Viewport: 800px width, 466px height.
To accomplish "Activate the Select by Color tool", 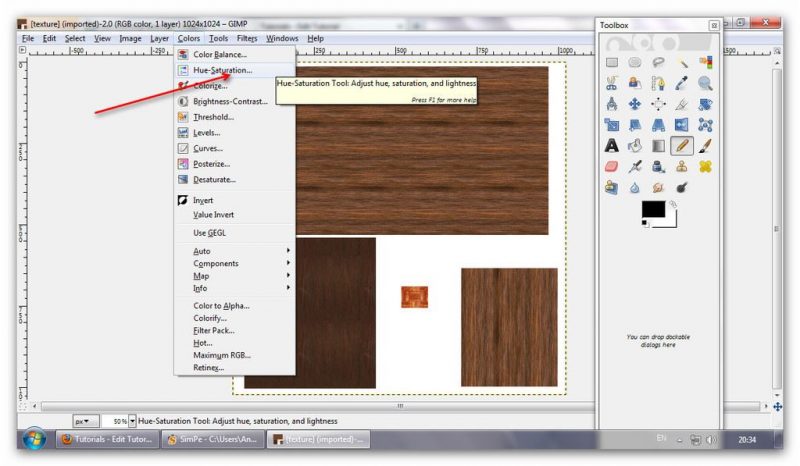I will click(706, 62).
